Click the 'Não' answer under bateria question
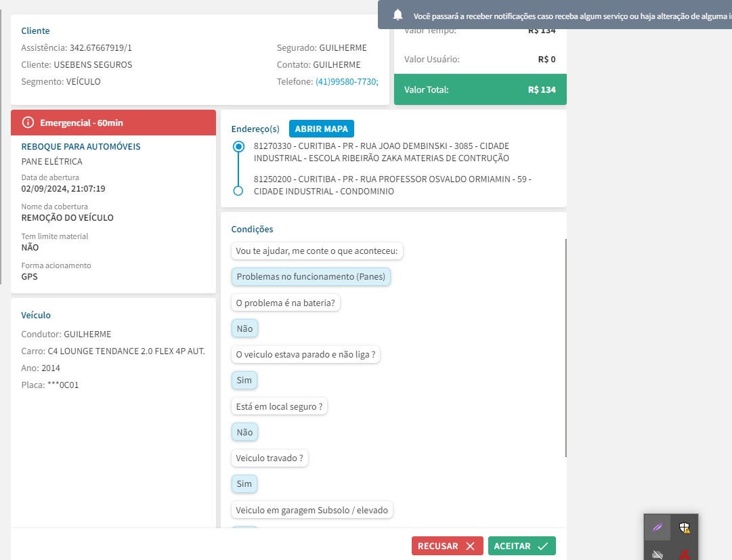Viewport: 732px width, 560px height. (244, 328)
